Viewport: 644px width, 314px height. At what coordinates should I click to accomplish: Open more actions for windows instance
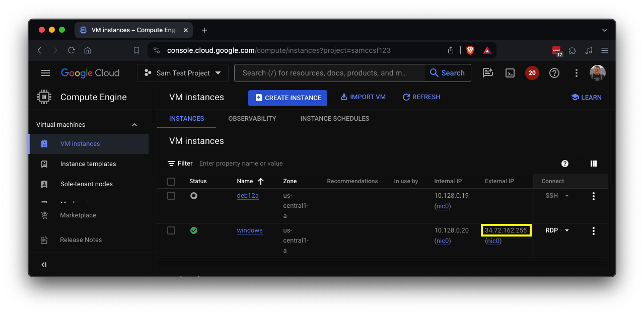[x=593, y=231]
